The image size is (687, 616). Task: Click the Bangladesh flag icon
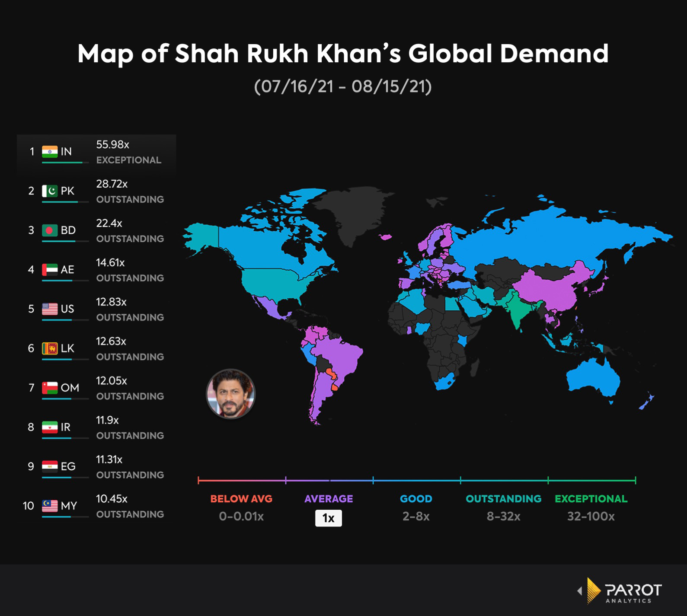(50, 230)
